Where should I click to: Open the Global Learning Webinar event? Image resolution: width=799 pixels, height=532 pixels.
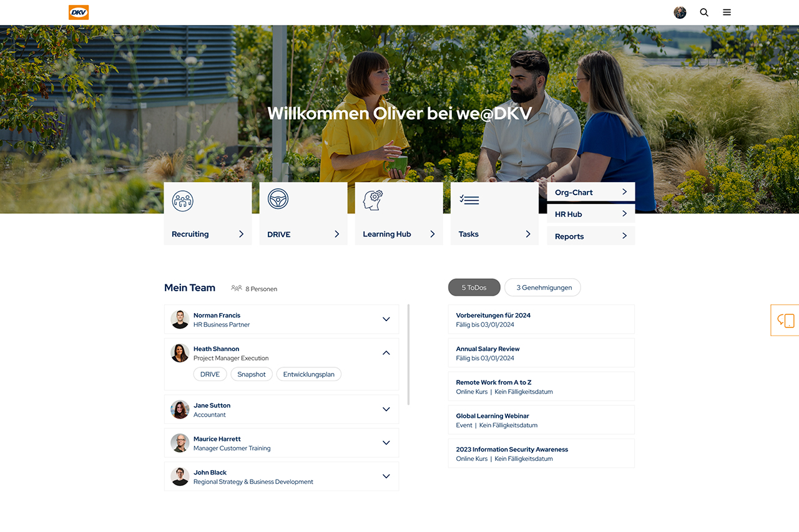pyautogui.click(x=541, y=420)
